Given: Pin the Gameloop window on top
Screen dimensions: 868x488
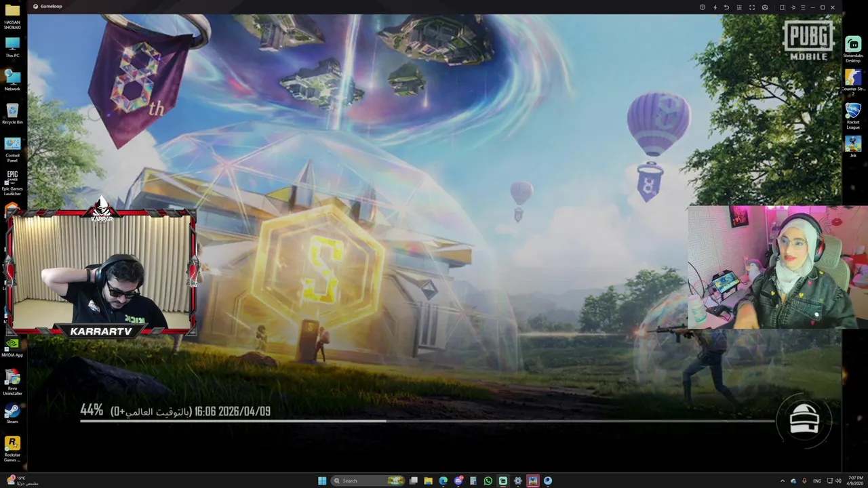Looking at the screenshot, I should [793, 7].
